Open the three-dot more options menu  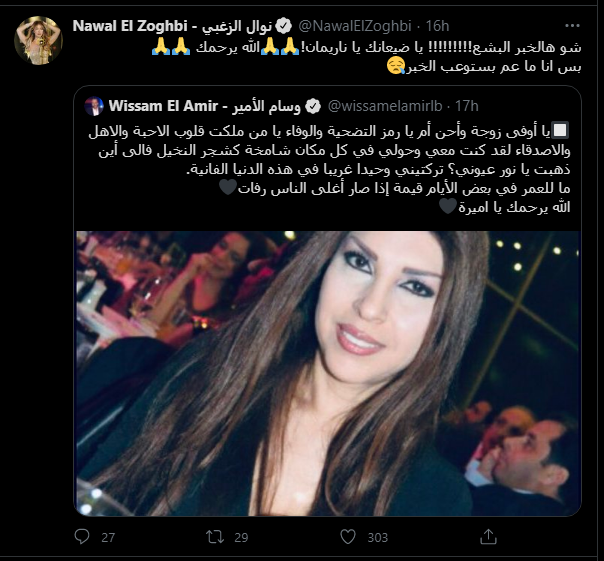click(572, 26)
